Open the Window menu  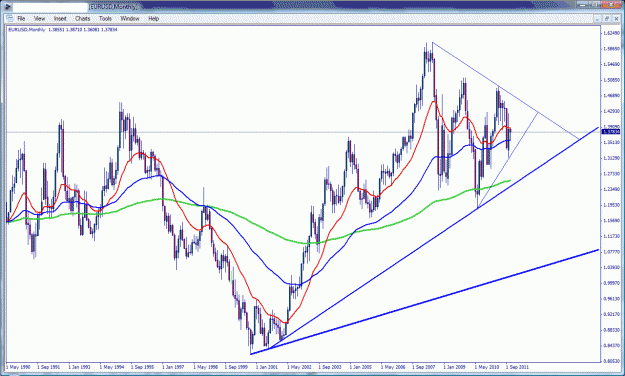pyautogui.click(x=130, y=18)
